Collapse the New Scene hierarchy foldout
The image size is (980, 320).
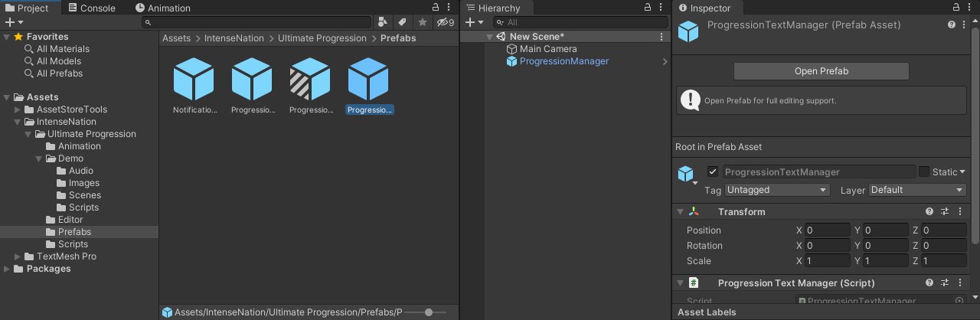pos(489,37)
